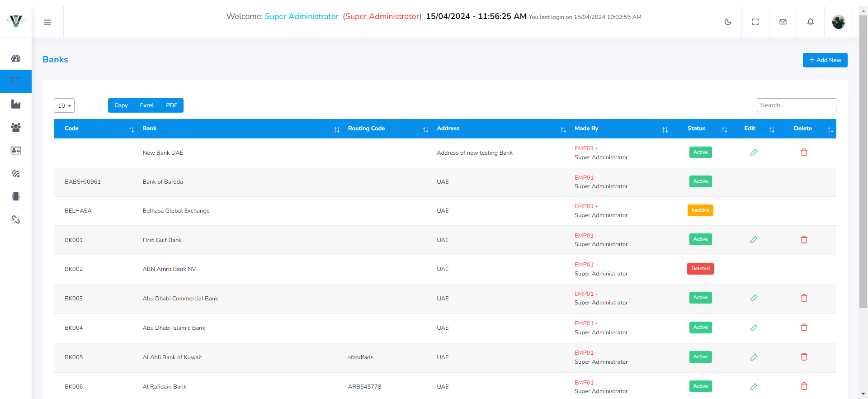Sort by the Made By column
This screenshot has height=399, width=868.
pos(621,128)
